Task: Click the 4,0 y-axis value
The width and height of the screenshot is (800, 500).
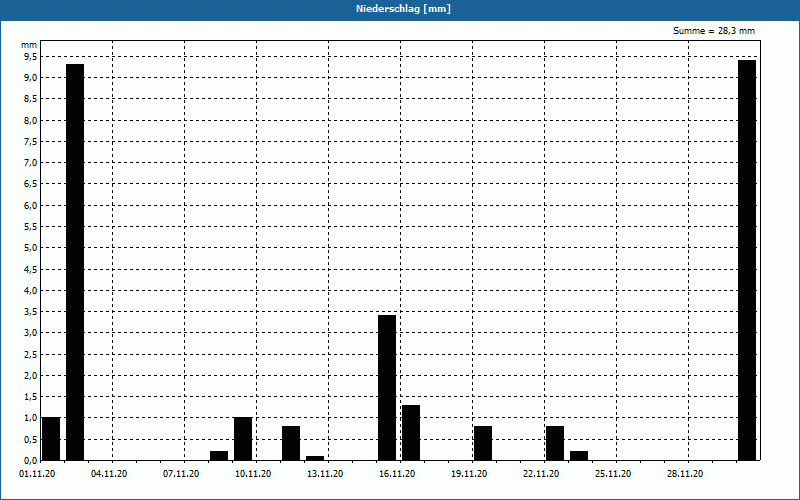Action: (x=31, y=290)
